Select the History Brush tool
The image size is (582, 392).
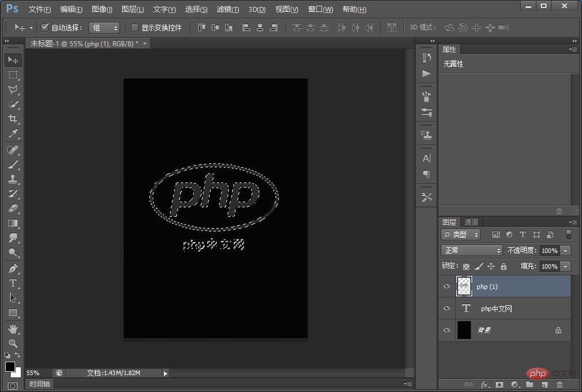(x=13, y=194)
